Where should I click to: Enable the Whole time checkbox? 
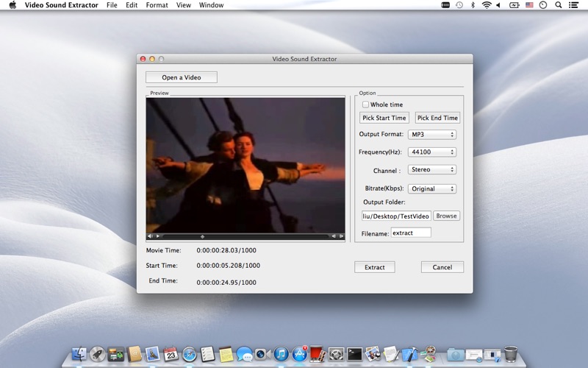click(365, 105)
